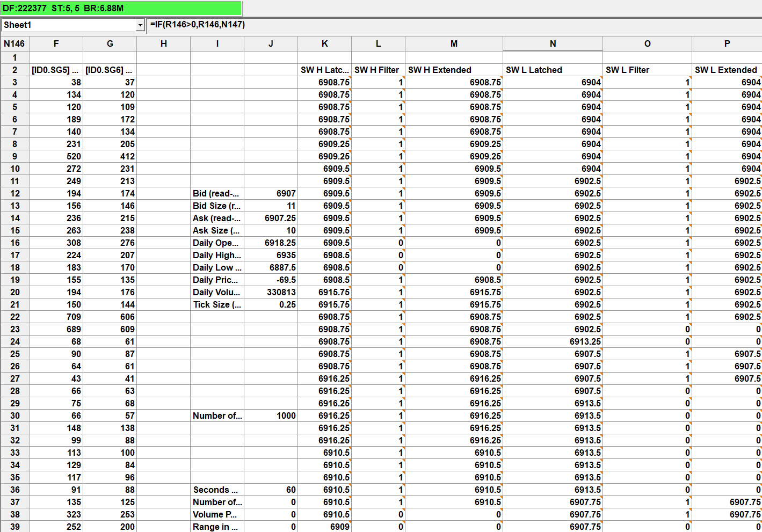Click the Tick Size value 0.25
Viewport: 762px width, 532px height.
click(x=271, y=304)
